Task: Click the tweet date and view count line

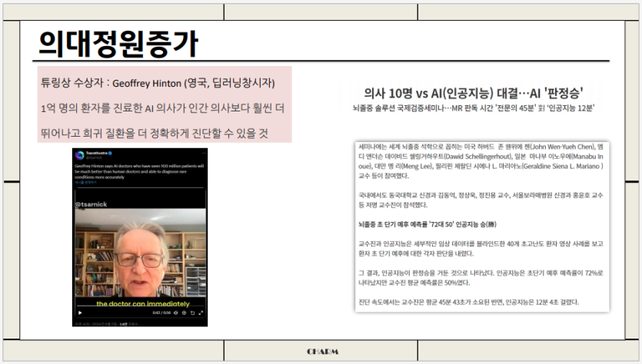Action: tap(106, 324)
